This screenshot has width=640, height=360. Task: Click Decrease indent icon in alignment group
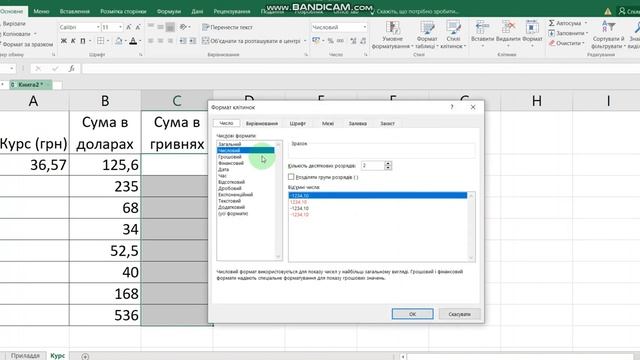click(183, 41)
